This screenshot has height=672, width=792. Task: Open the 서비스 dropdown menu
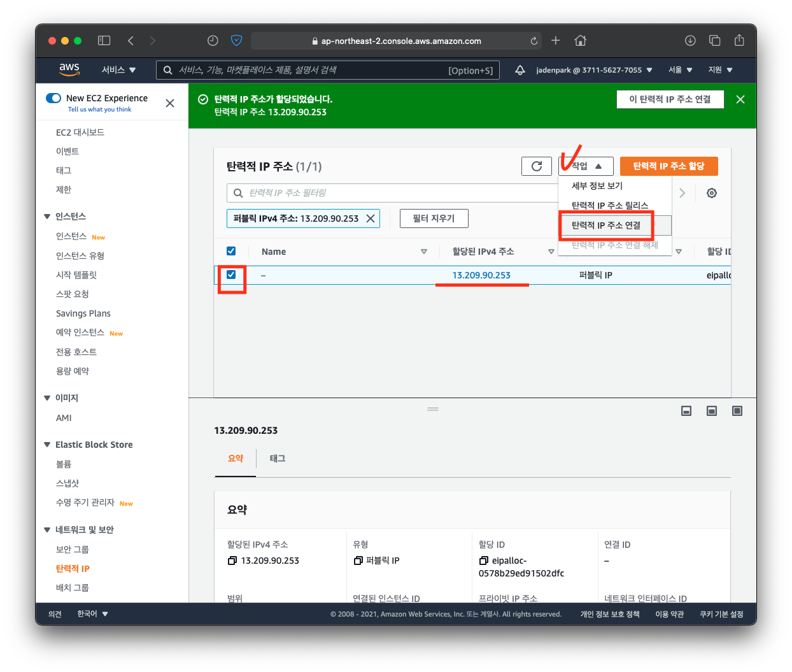coord(119,70)
